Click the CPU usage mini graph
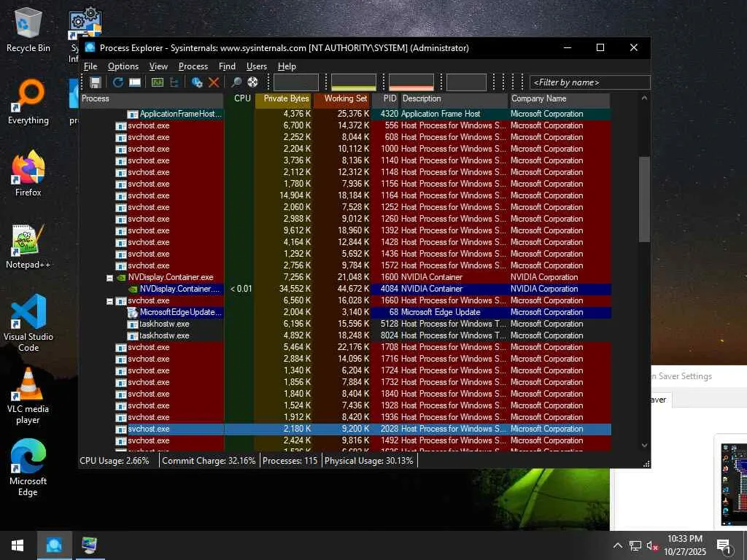 [x=296, y=82]
